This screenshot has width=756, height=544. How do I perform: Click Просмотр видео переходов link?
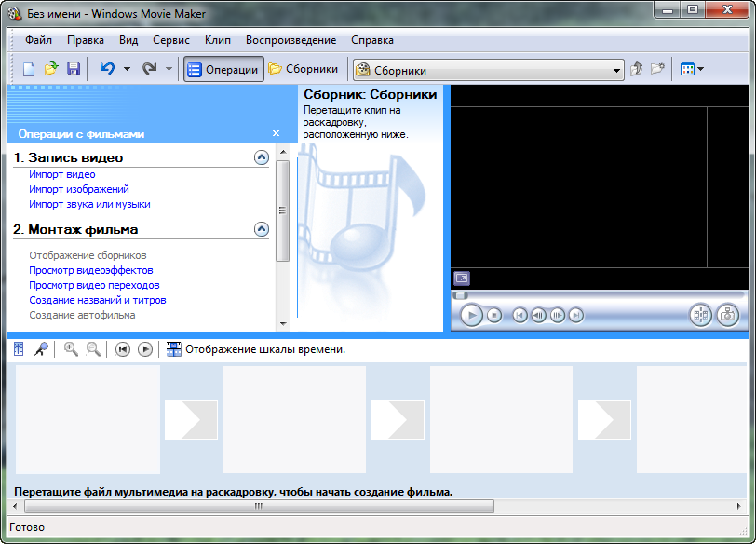coord(95,285)
